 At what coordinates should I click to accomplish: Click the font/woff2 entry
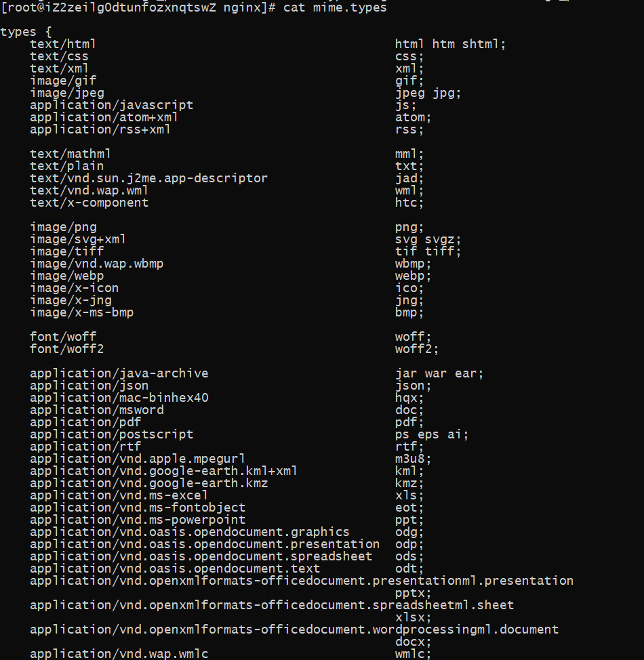67,350
